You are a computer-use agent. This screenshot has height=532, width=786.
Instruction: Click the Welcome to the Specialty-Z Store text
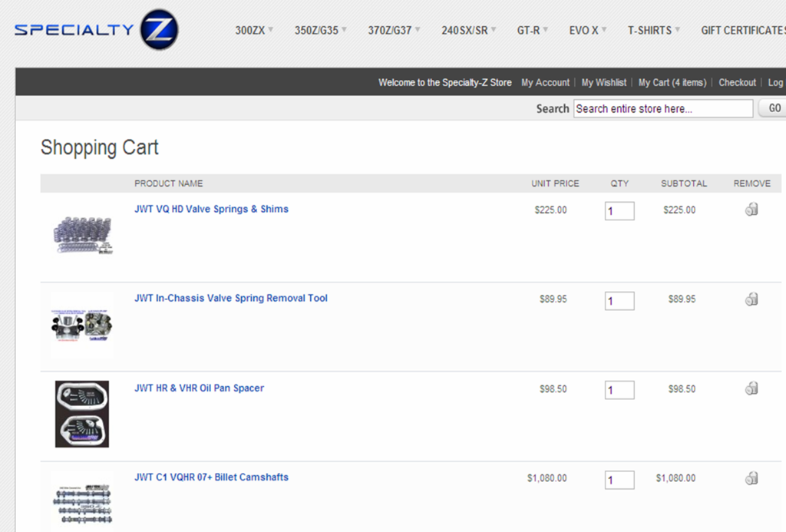tap(445, 82)
